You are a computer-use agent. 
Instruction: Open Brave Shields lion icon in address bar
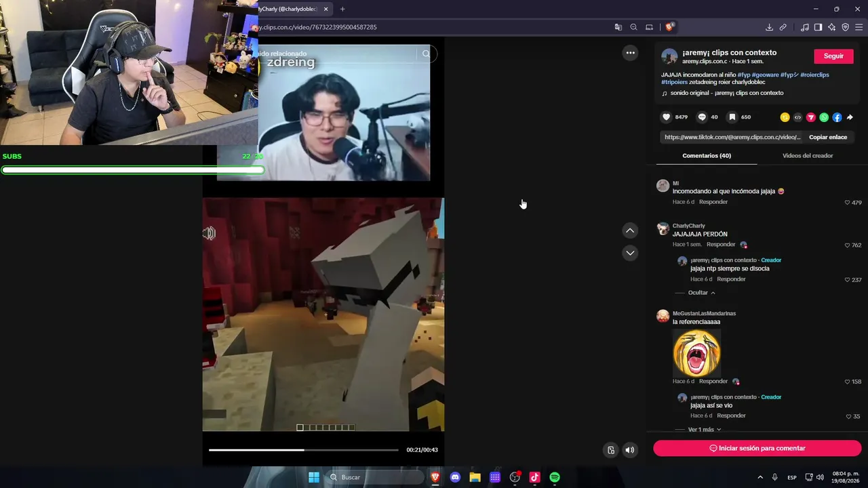coord(669,27)
